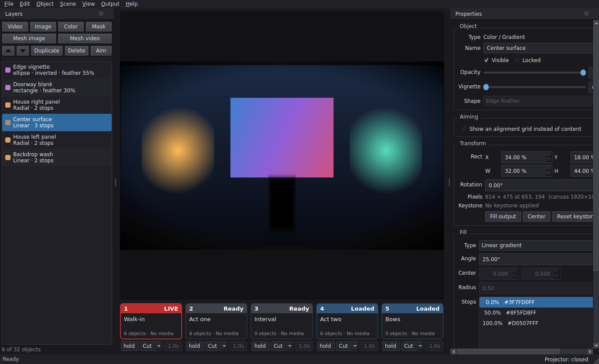This screenshot has height=364, width=599.
Task: Click the Doorway blank layer color icon
Action: 8,87
